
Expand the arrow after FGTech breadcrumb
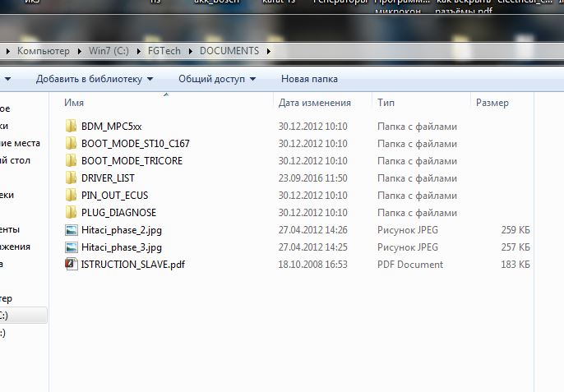click(x=190, y=52)
